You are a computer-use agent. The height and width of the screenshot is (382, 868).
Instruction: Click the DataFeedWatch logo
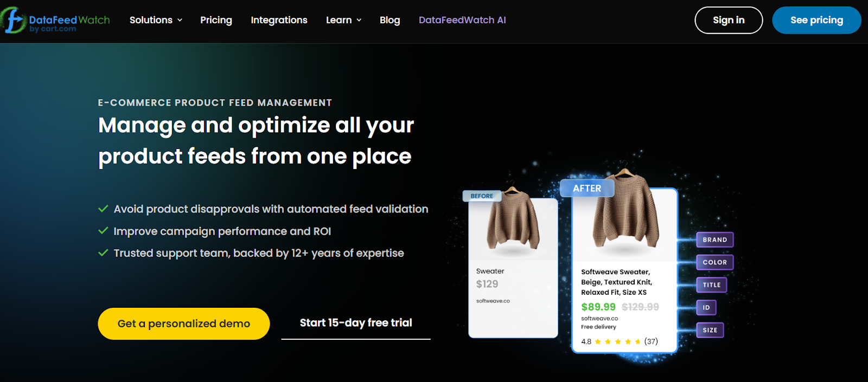click(x=55, y=21)
